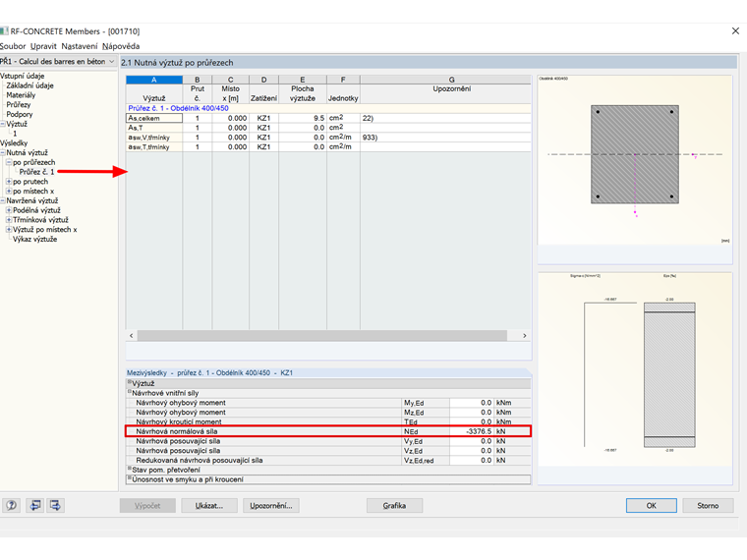Select Návrhová normálová síla row

328,431
